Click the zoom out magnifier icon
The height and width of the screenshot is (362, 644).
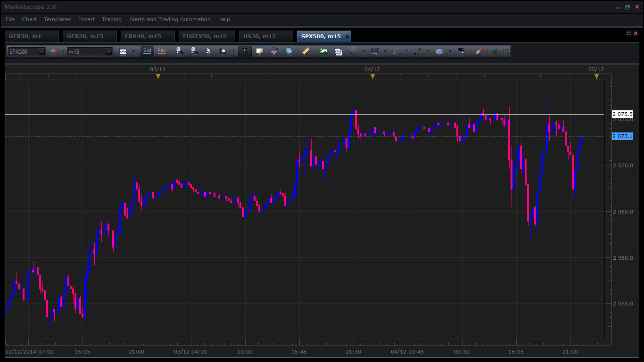(194, 51)
